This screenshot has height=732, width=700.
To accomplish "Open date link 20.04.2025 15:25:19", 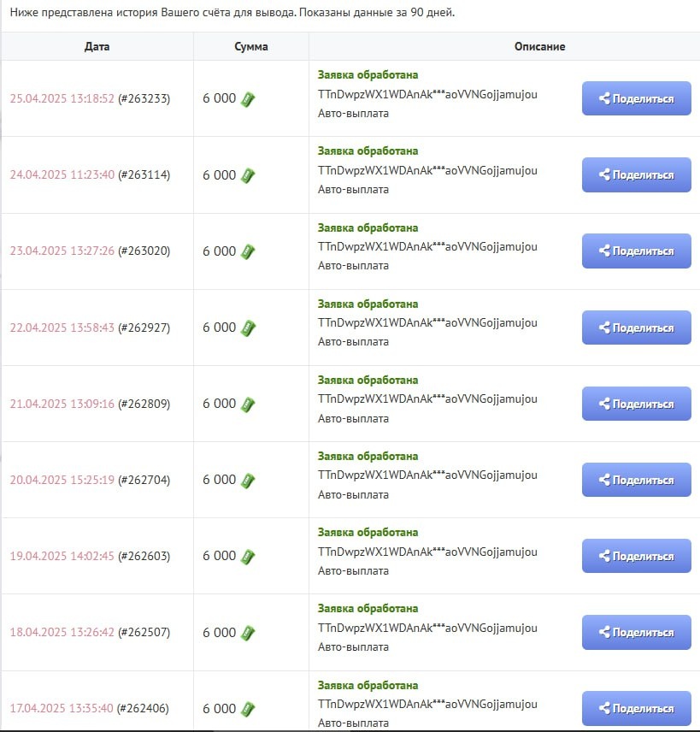I will pyautogui.click(x=62, y=481).
